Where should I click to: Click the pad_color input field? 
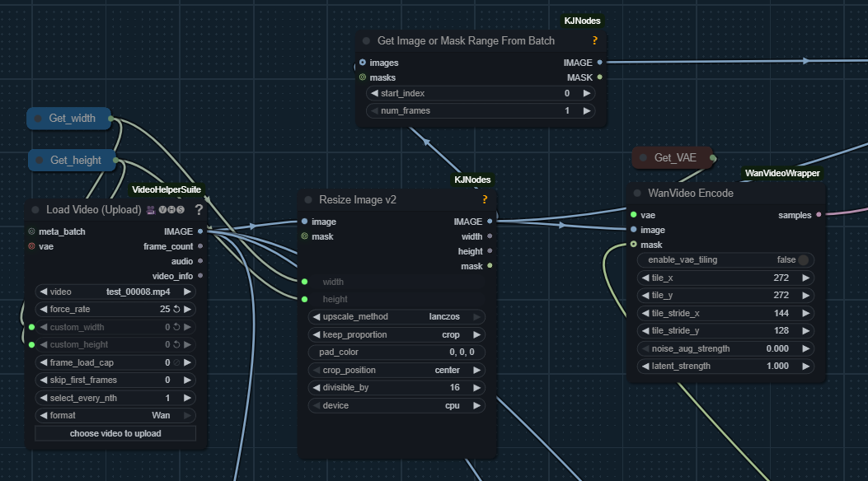pyautogui.click(x=397, y=353)
